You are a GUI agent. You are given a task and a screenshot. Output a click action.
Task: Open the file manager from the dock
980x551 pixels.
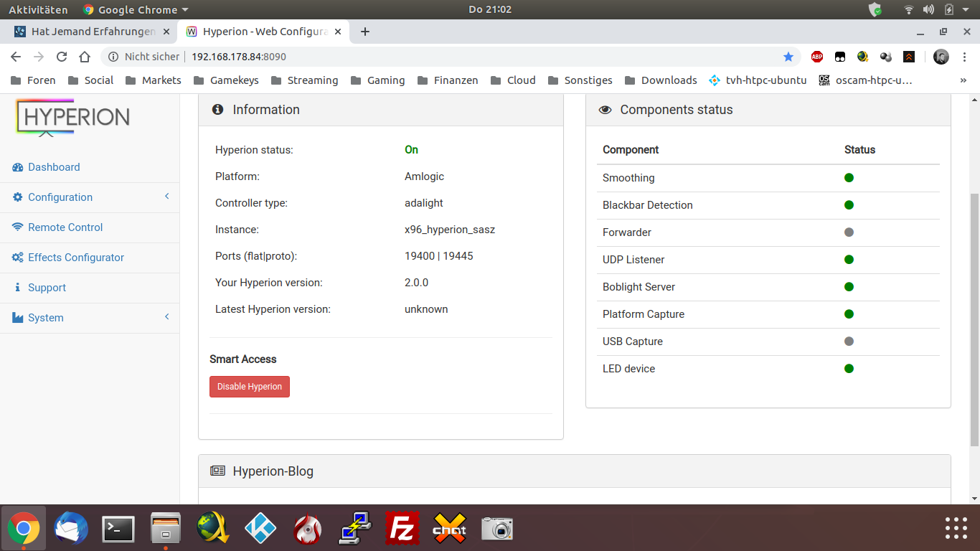coord(166,529)
